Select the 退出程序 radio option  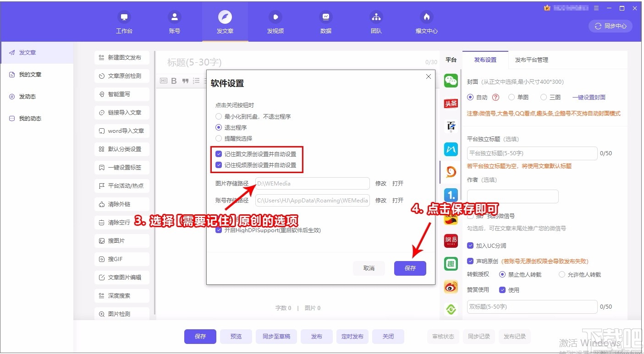click(x=219, y=127)
